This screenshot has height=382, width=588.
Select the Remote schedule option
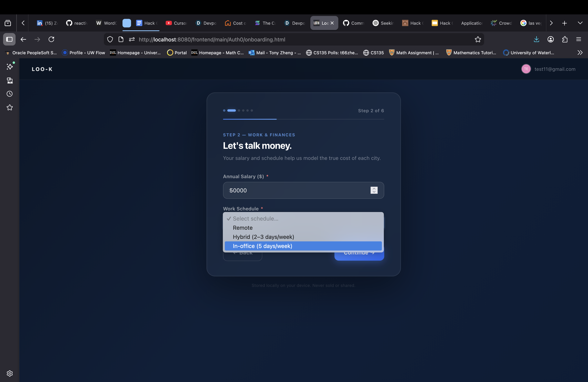pyautogui.click(x=243, y=228)
